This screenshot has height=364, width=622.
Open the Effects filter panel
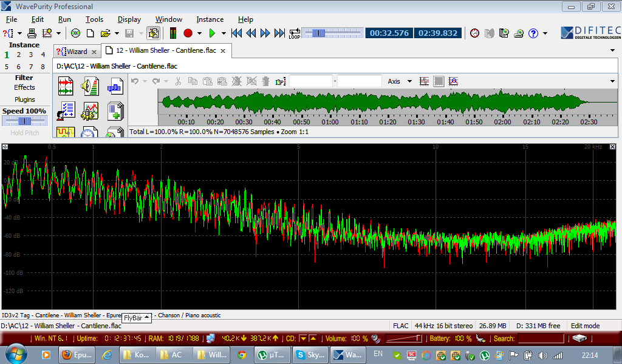[24, 87]
